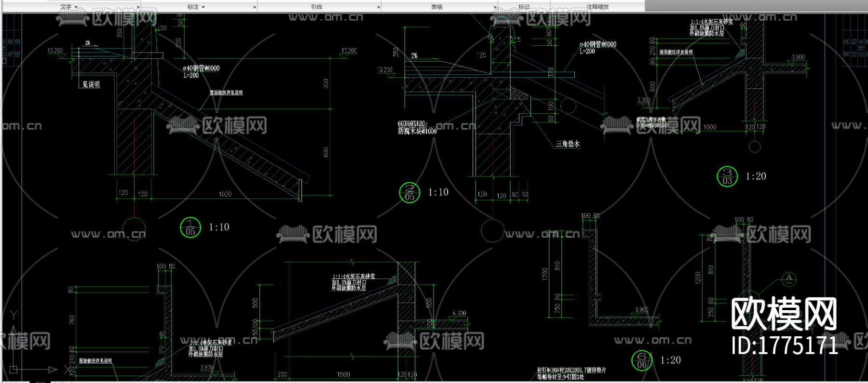
Task: Select detail marker 1/05 circle
Action: point(190,227)
